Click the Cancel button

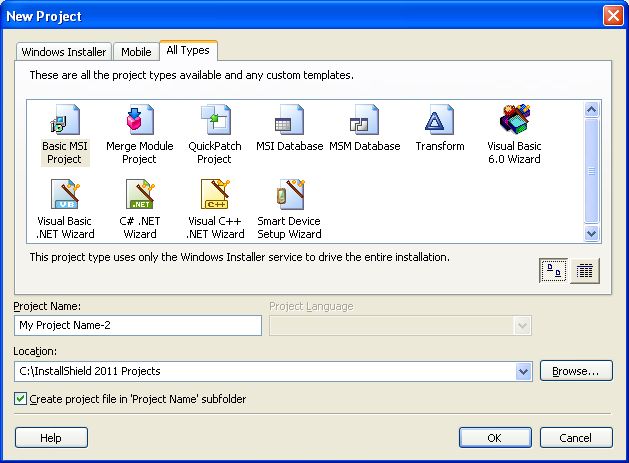point(576,438)
